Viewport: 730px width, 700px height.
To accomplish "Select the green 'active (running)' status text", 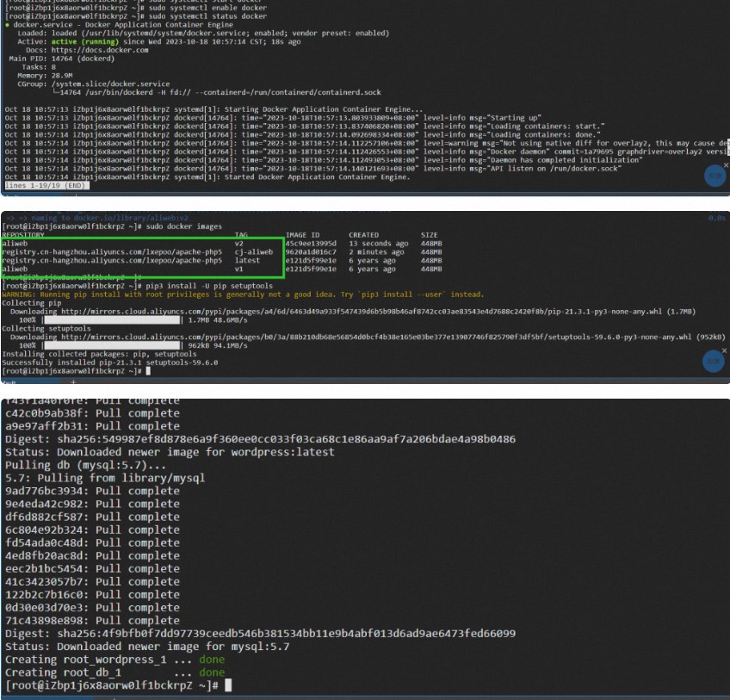I will [84, 41].
